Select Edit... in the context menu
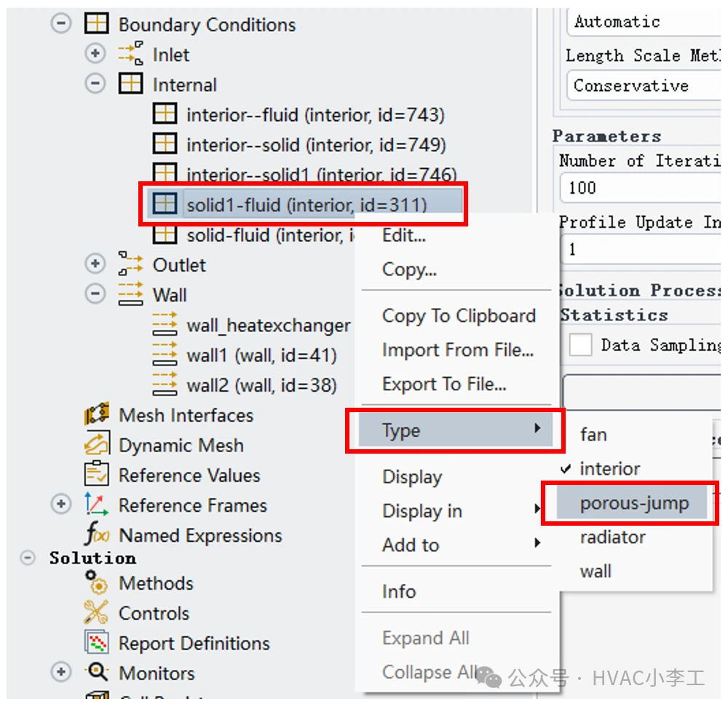This screenshot has height=707, width=728. (404, 235)
